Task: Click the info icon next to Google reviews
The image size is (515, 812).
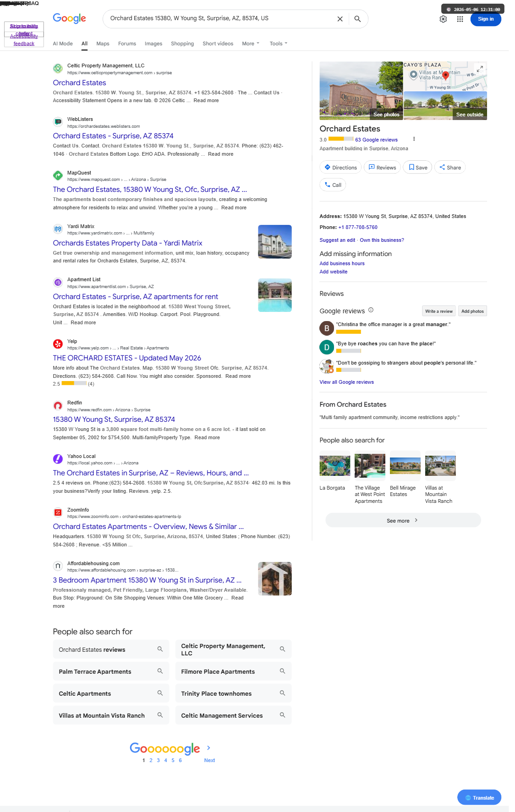Action: pos(371,310)
